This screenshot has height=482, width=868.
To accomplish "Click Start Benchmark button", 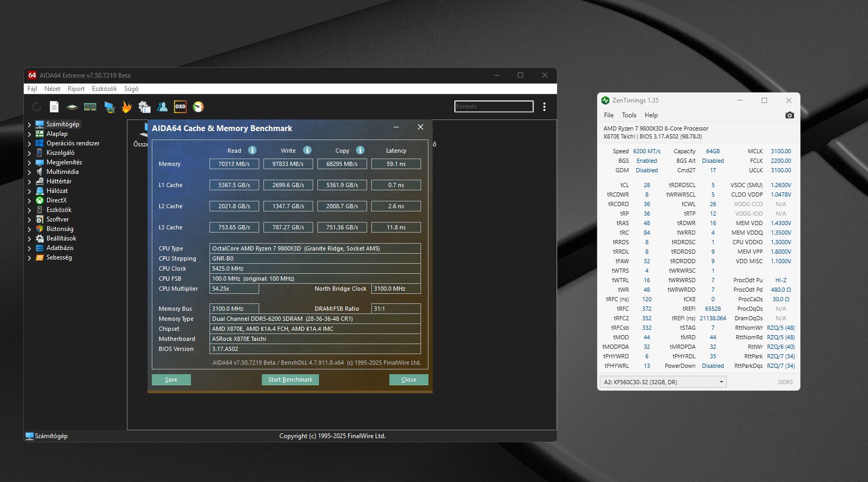I will tap(290, 379).
